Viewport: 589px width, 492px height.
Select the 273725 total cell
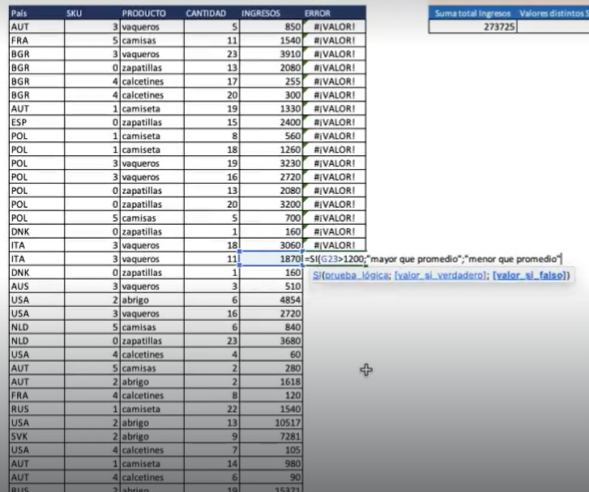pos(473,27)
